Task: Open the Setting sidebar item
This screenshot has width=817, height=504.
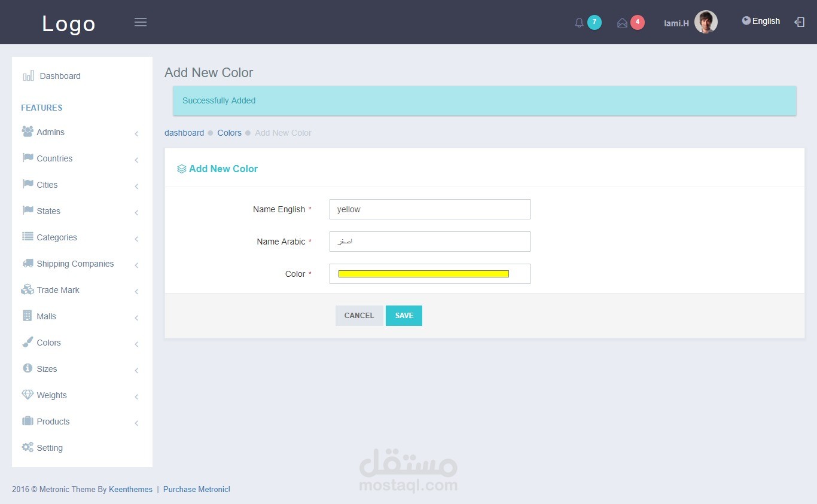Action: pyautogui.click(x=82, y=448)
